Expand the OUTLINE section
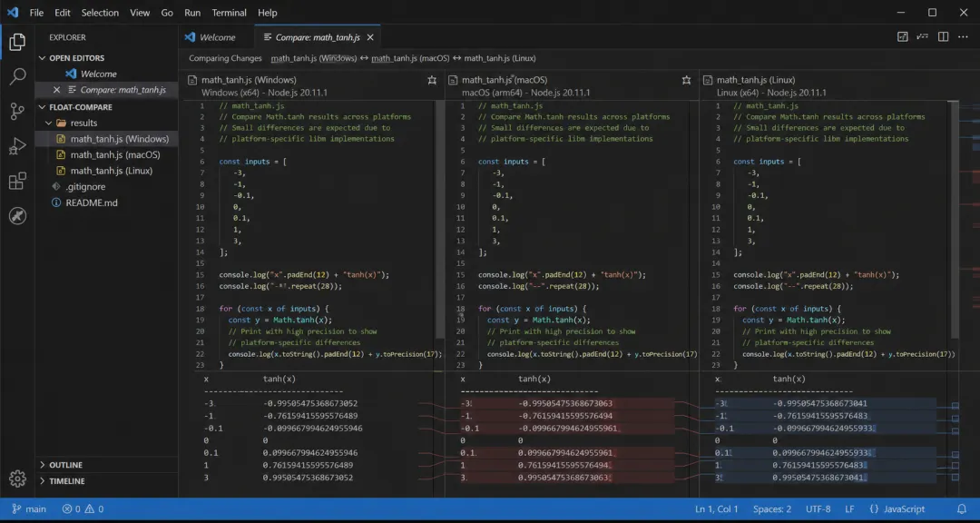This screenshot has height=523, width=980. [43, 465]
